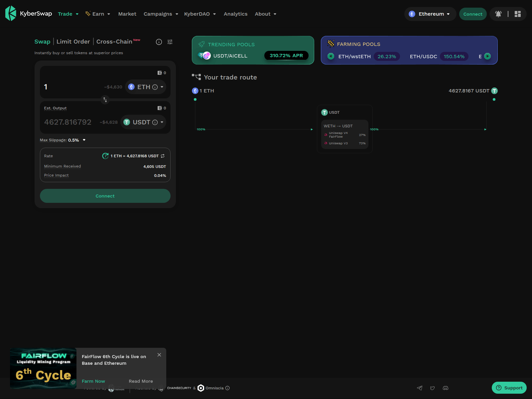Click the Est. Output label
This screenshot has width=532, height=399.
(55, 108)
